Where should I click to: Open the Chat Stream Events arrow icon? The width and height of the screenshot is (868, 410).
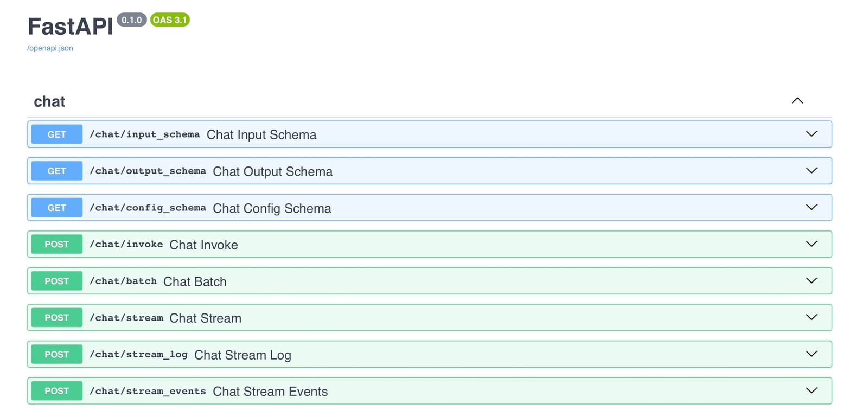pos(811,390)
